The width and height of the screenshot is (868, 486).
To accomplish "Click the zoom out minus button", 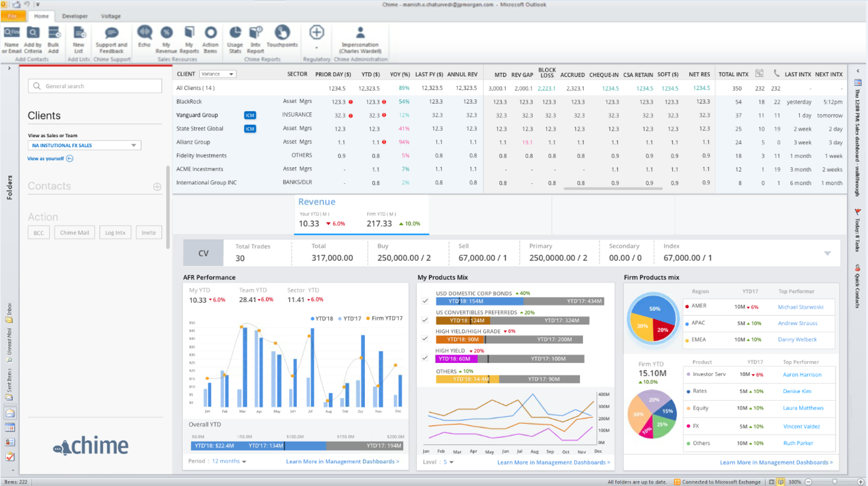I will [809, 482].
